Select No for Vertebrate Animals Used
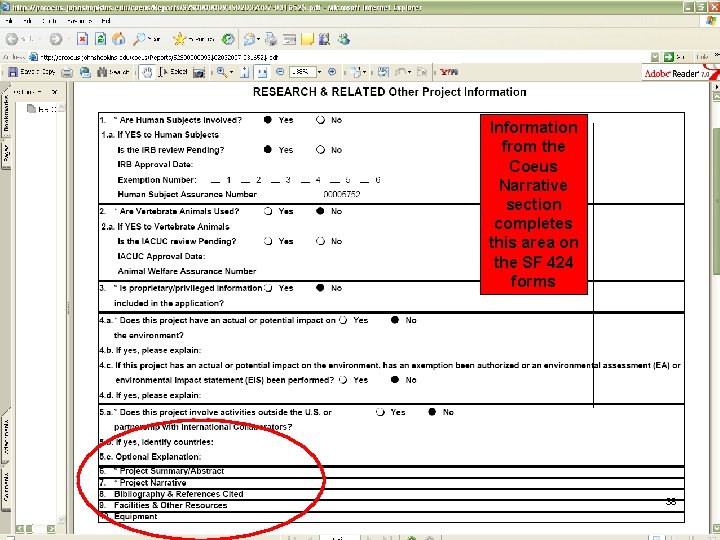 tap(321, 211)
